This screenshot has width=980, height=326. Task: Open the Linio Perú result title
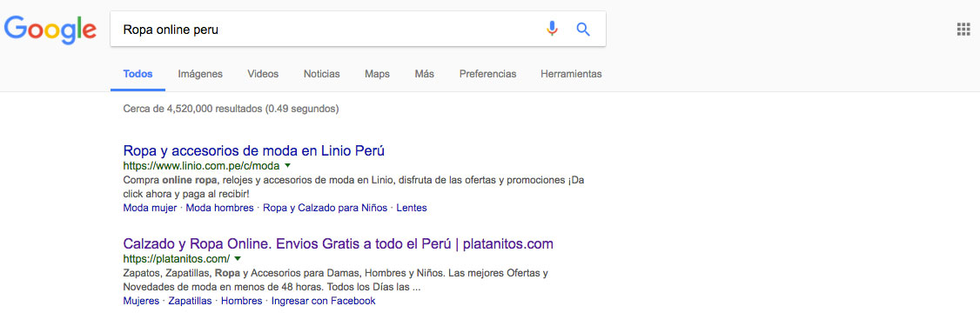click(x=254, y=150)
